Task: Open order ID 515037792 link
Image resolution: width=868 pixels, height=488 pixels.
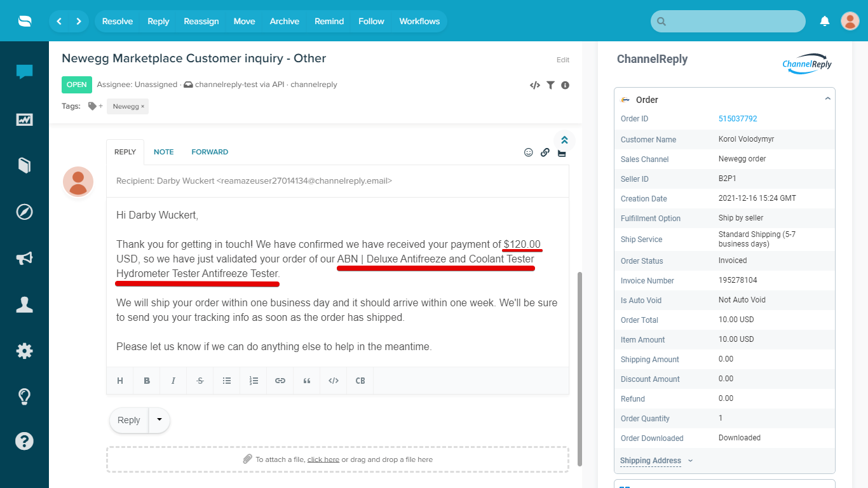Action: pos(738,119)
